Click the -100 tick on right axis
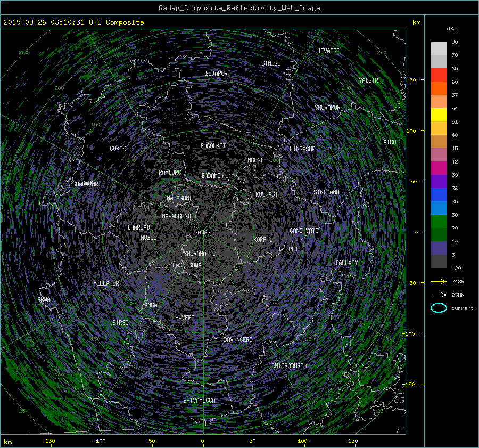The height and width of the screenshot is (448, 479). pos(410,333)
